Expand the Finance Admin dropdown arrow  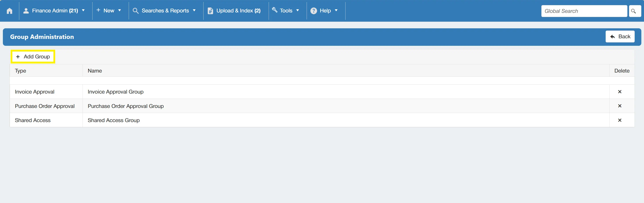pos(83,11)
